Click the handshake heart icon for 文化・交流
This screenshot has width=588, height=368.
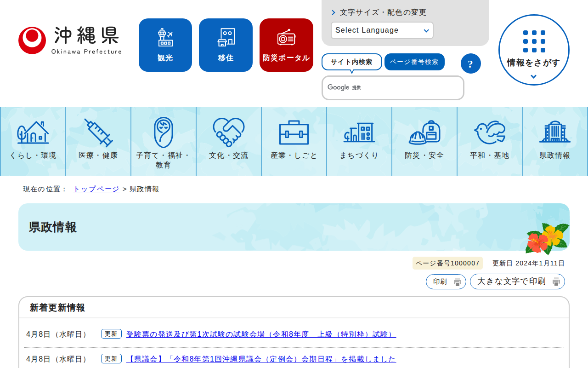coord(229,132)
